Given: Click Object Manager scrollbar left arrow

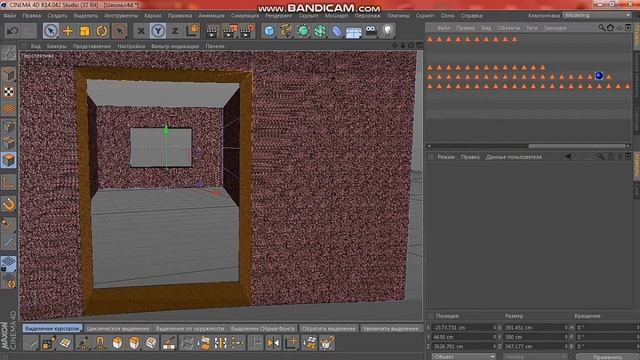Looking at the screenshot, I should (x=429, y=146).
